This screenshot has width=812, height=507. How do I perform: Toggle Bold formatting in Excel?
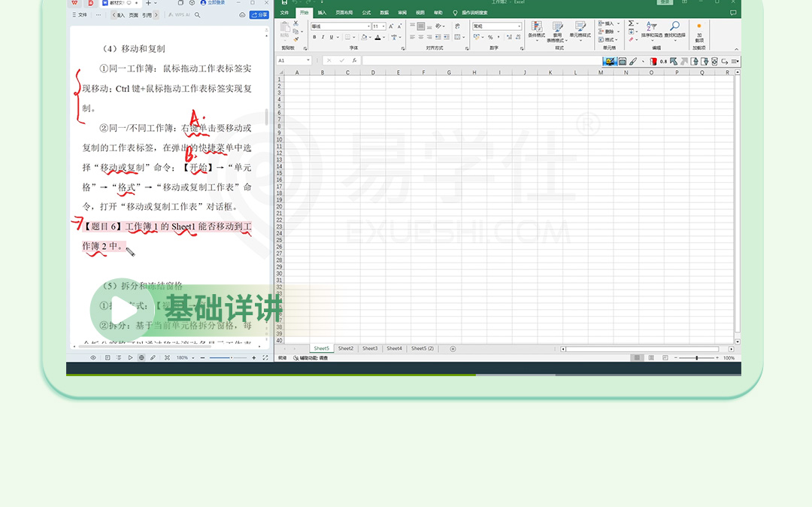pyautogui.click(x=314, y=38)
